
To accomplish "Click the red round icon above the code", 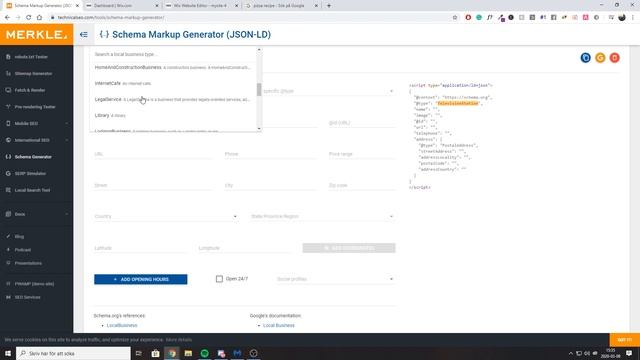I will click(614, 58).
